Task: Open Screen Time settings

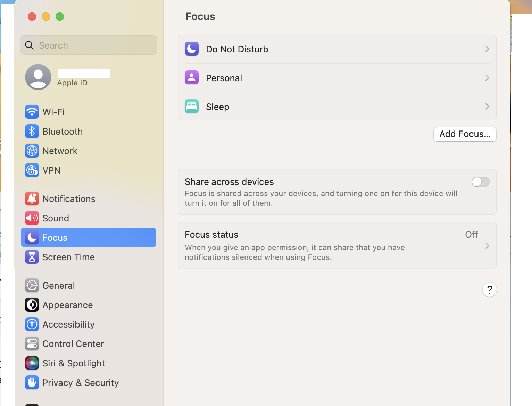Action: 89,257
